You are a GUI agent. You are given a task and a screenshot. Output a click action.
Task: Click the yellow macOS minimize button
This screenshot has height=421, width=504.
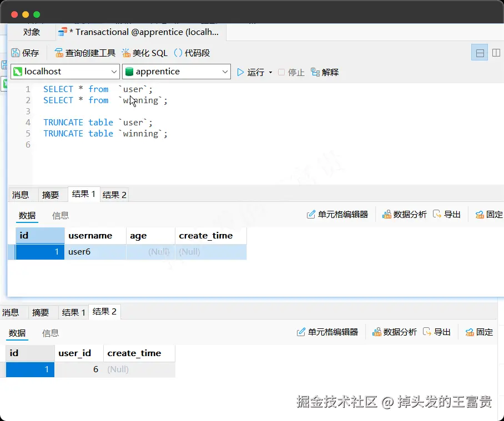tap(26, 14)
